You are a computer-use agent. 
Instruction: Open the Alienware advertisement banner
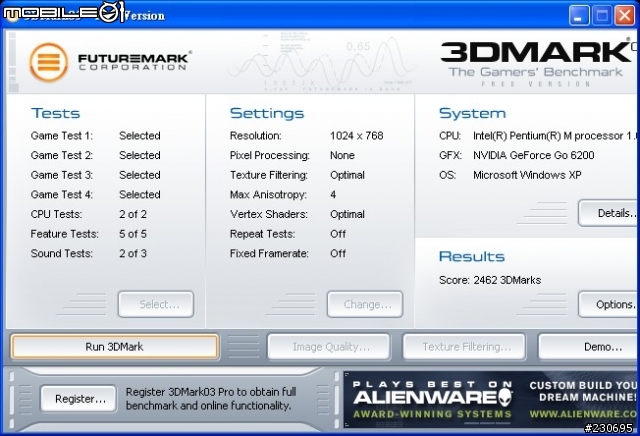[491, 399]
